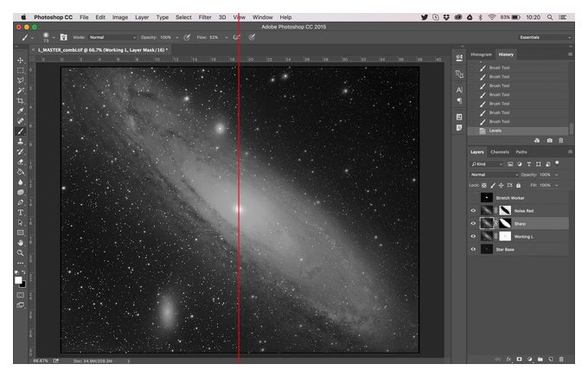Select the Brush tool in toolbox
The image size is (588, 377).
coord(20,131)
